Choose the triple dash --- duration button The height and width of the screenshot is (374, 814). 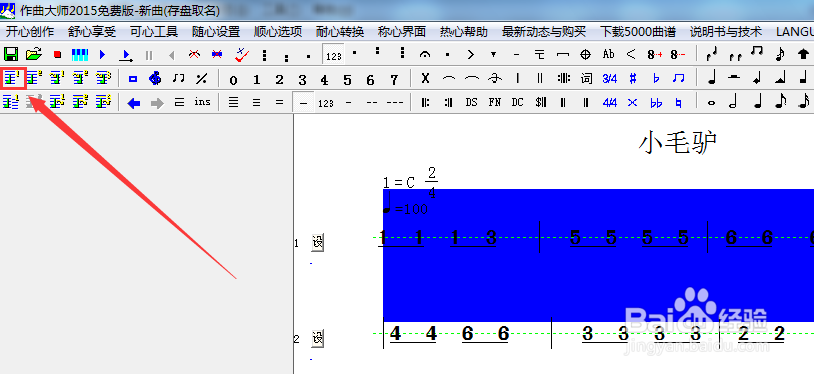(x=395, y=103)
